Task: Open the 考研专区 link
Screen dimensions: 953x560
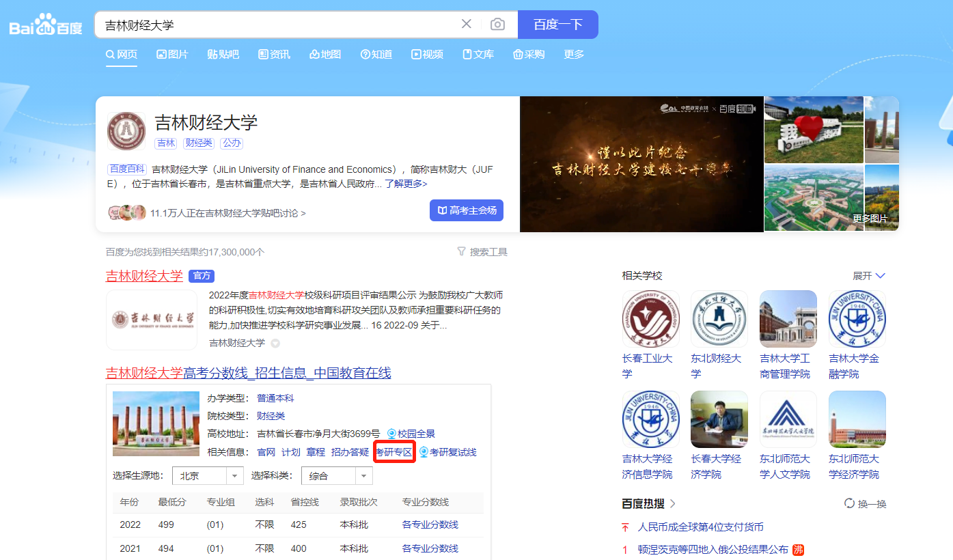Action: tap(394, 452)
